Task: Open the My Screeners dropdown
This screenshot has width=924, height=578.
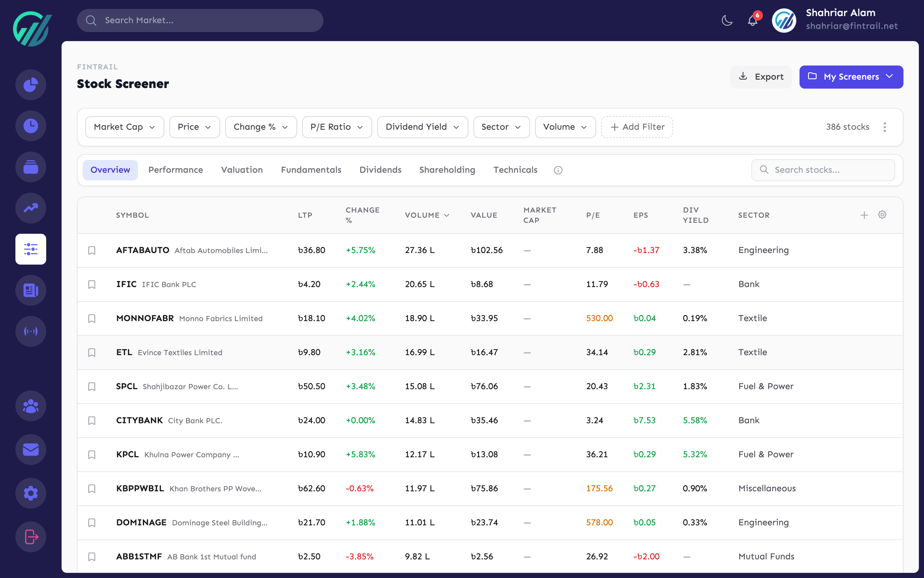Action: click(x=851, y=77)
